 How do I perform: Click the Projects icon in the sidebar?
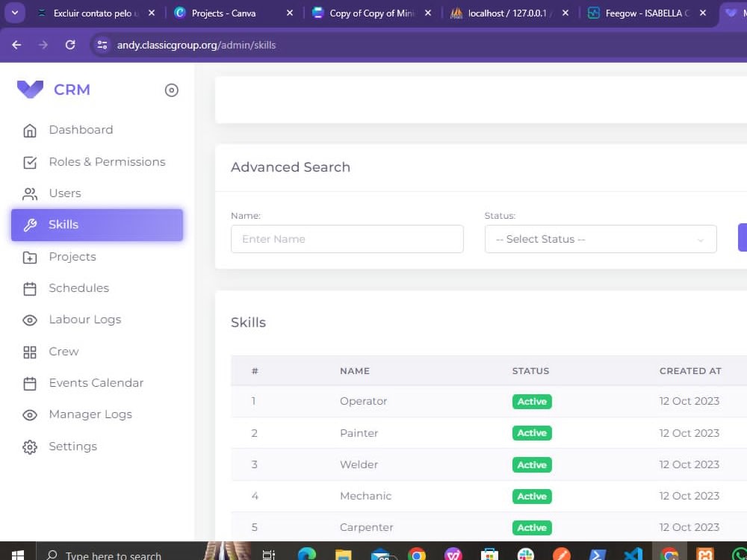30,256
